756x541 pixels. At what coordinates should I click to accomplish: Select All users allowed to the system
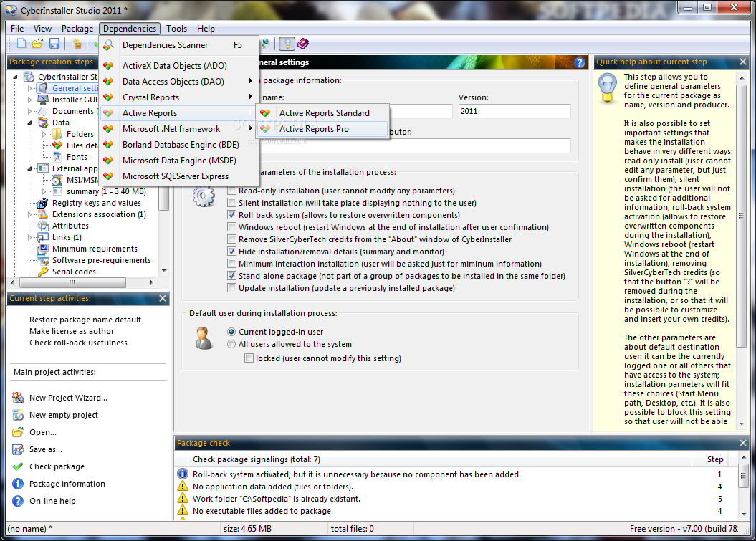tap(231, 344)
